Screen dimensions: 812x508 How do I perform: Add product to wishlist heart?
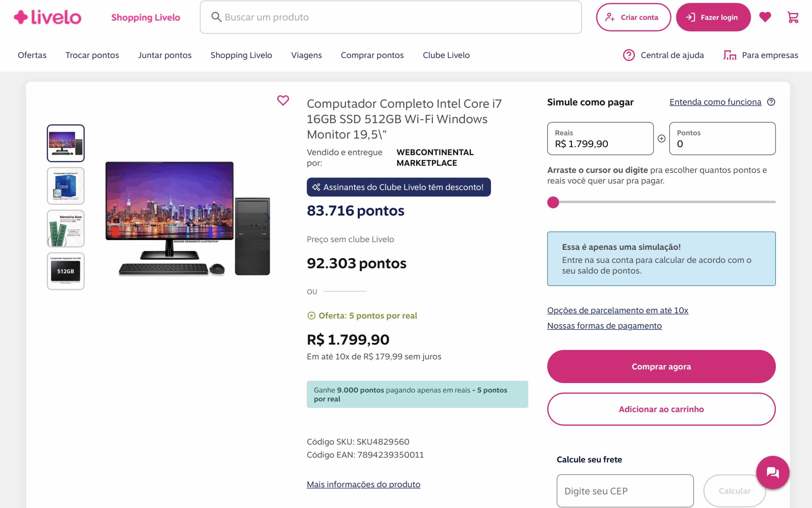(283, 100)
